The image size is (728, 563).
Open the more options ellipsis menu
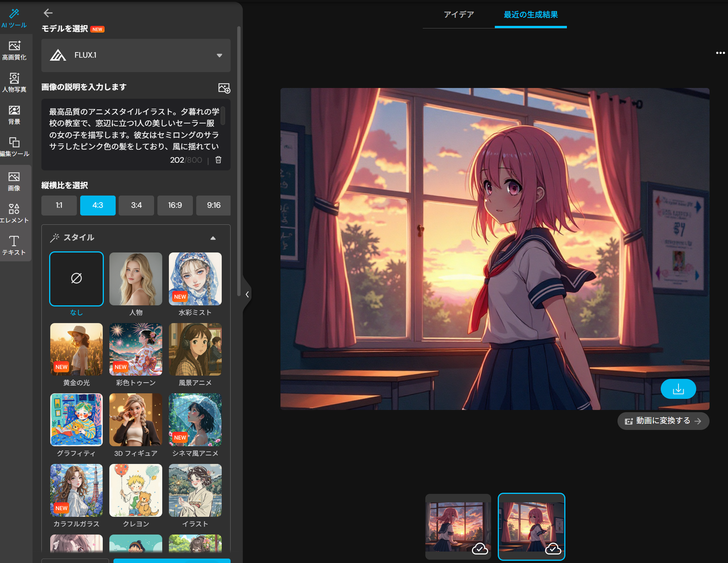tap(720, 52)
